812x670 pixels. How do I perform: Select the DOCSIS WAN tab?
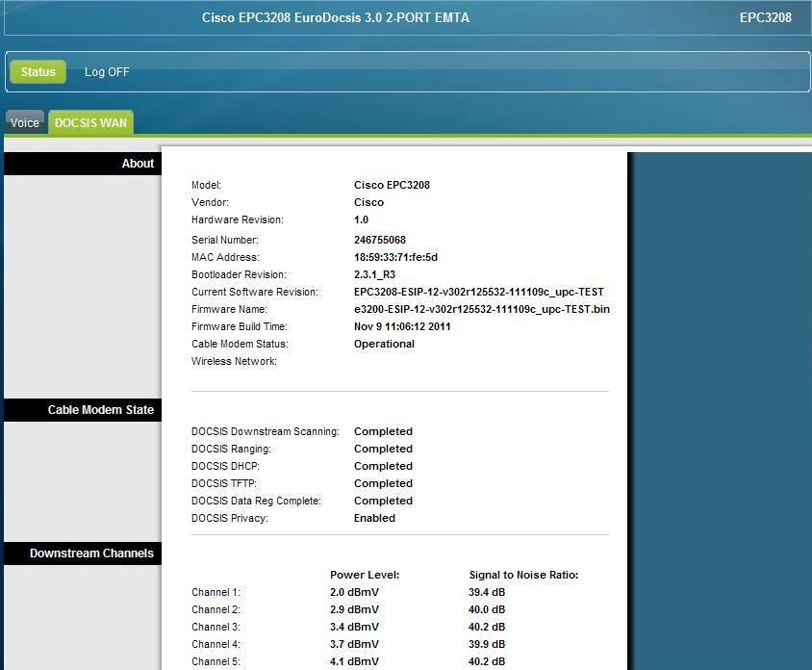point(90,123)
